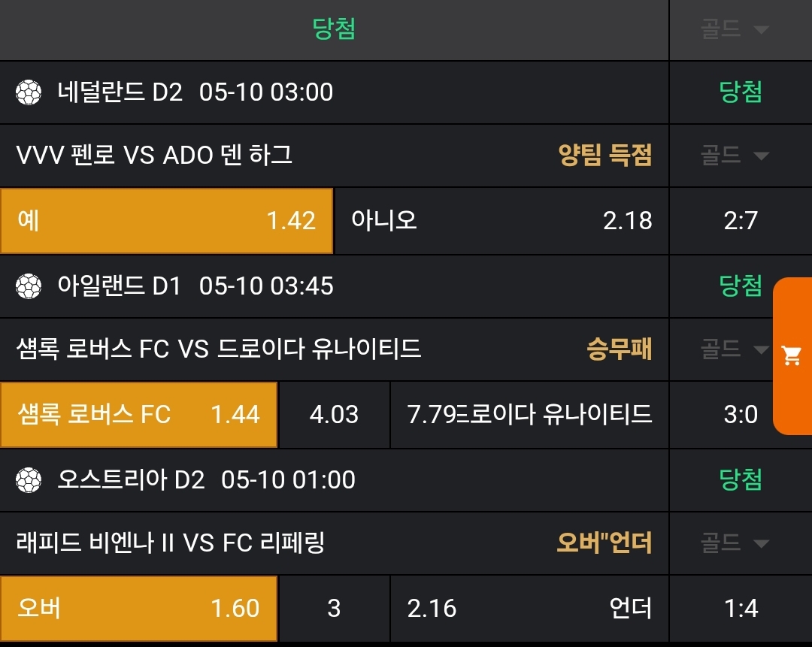Select the 예 1.42 odds option

pos(166,220)
